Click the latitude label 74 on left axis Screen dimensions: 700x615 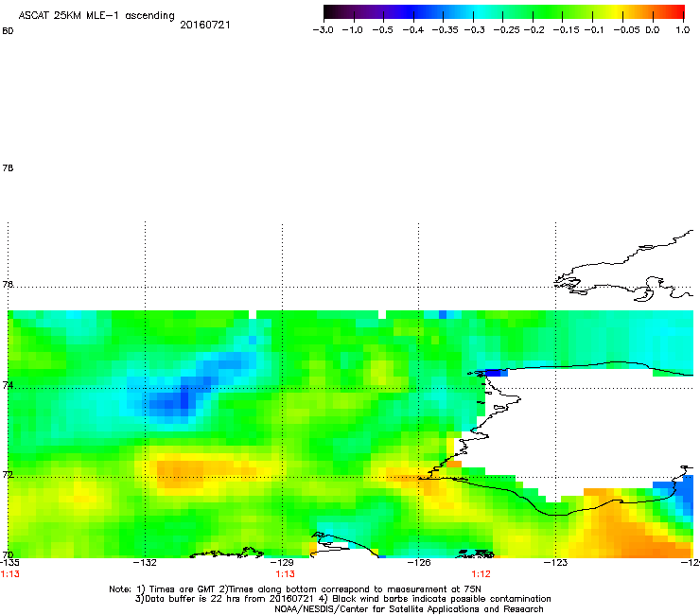pos(8,385)
